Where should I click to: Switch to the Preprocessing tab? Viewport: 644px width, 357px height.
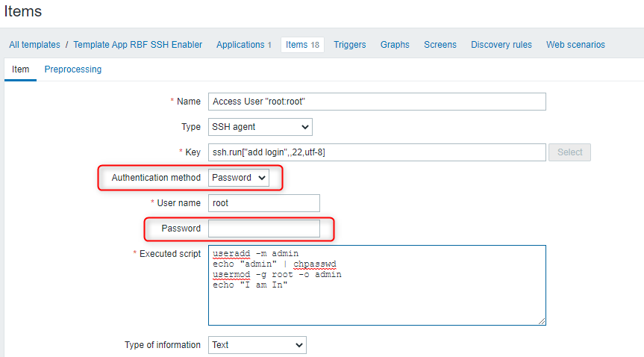(73, 69)
